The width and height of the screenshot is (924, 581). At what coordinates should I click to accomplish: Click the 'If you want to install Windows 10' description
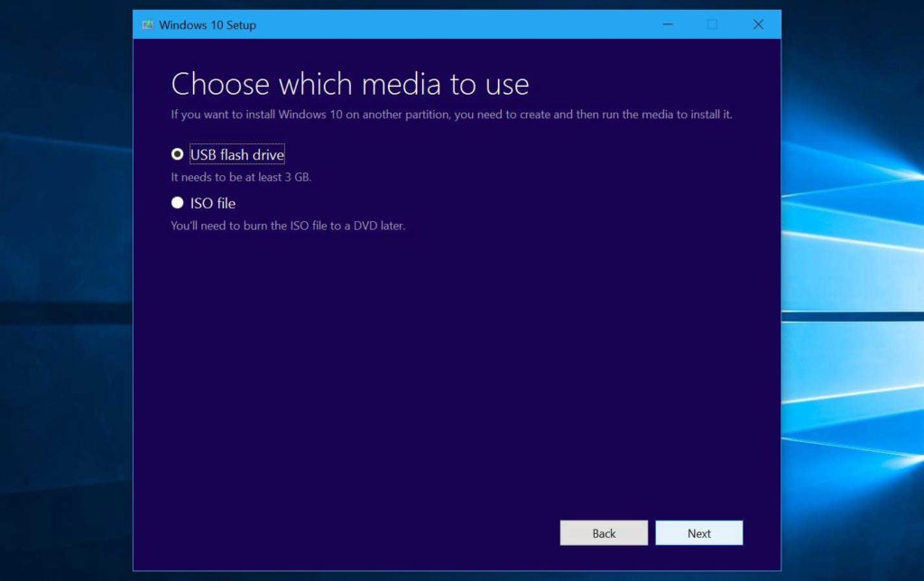point(451,115)
